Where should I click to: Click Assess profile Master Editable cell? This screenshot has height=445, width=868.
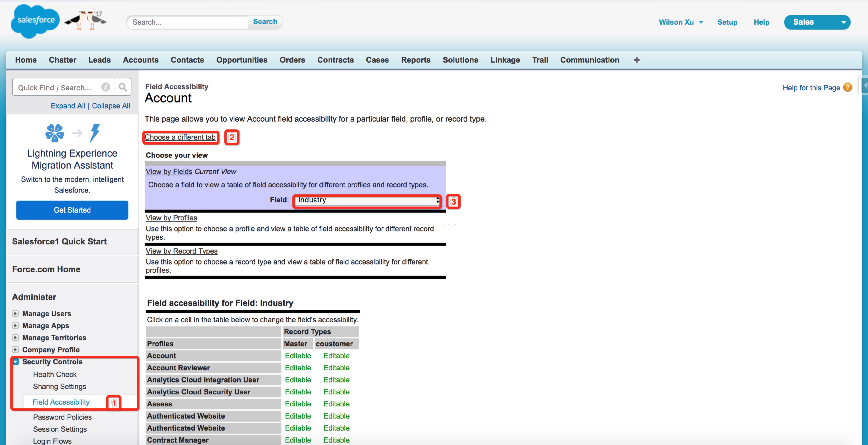click(298, 404)
